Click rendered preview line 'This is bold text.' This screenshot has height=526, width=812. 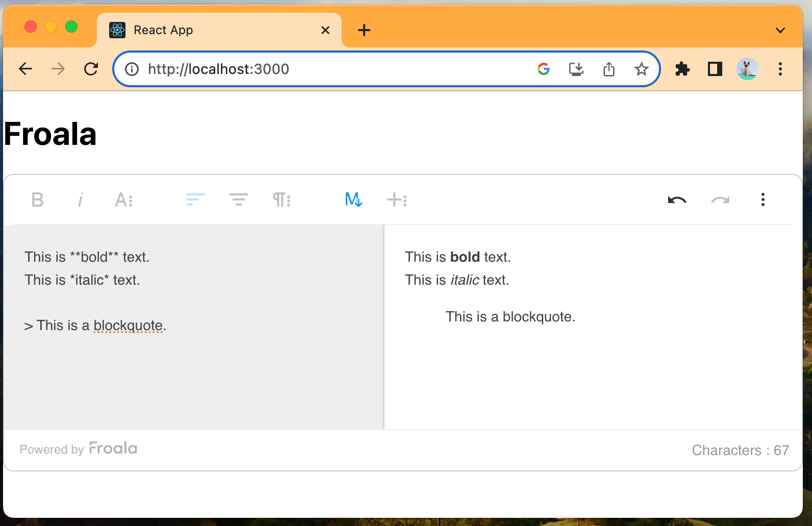458,257
